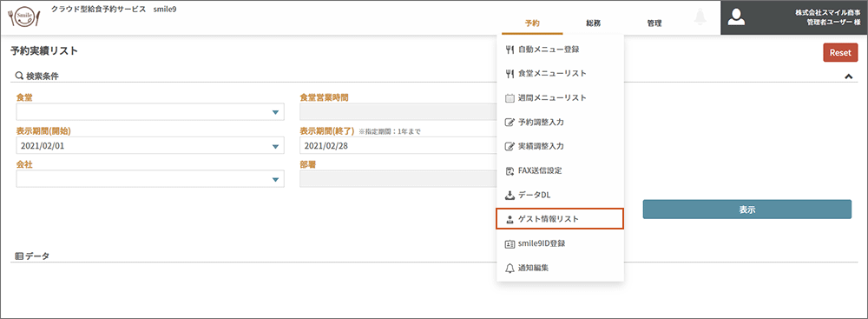The image size is (868, 319).
Task: Click download icon beside データDL
Action: click(510, 195)
